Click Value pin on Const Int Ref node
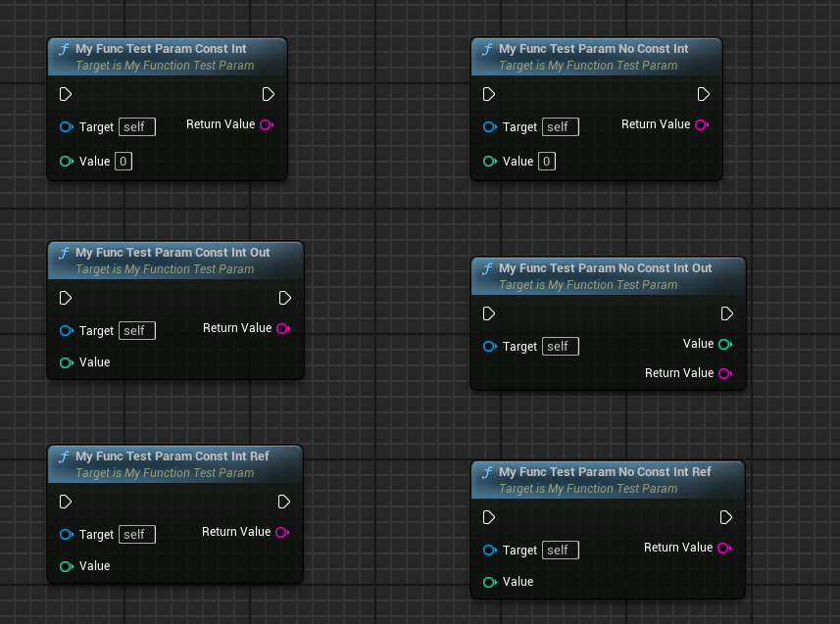This screenshot has width=840, height=624. (x=66, y=566)
